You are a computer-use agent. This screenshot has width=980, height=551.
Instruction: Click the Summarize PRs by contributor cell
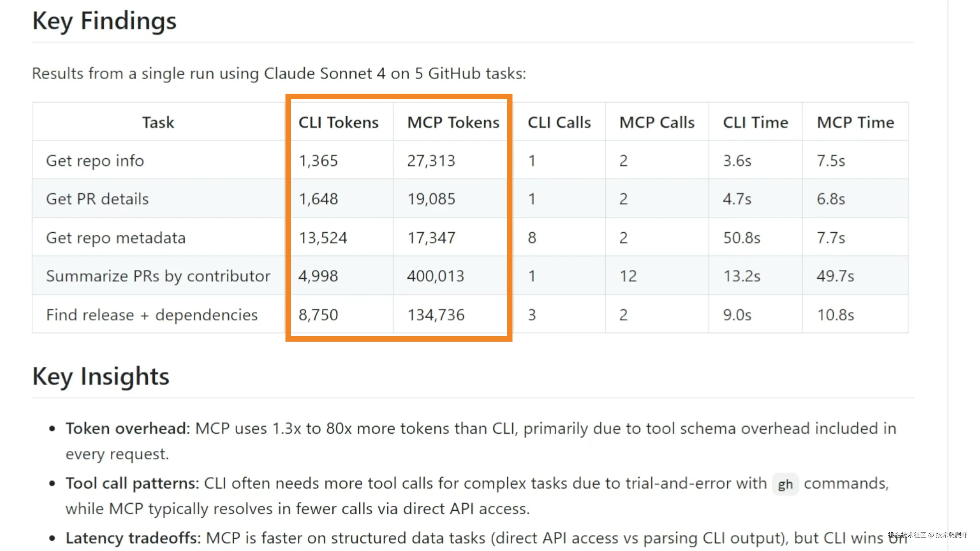[158, 276]
